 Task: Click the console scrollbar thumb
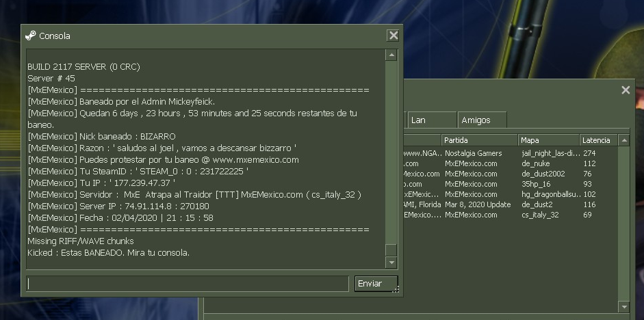[391, 250]
